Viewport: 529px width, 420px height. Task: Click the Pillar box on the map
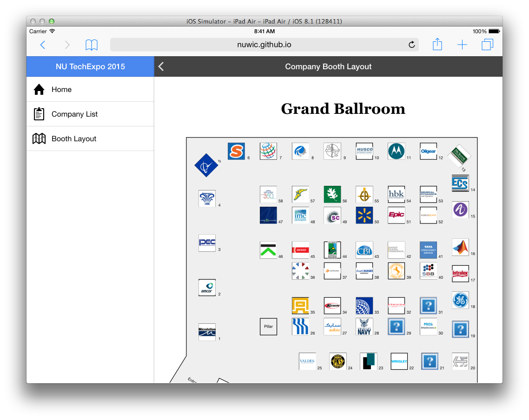[268, 326]
